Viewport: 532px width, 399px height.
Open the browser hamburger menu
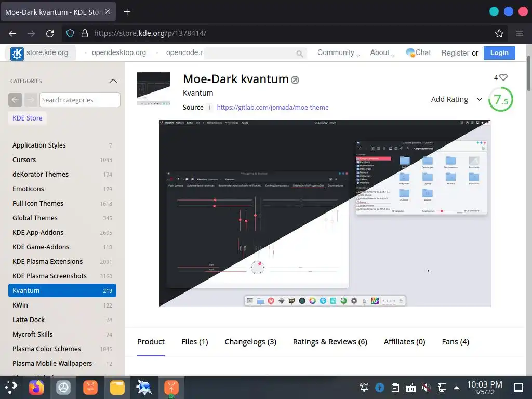tap(520, 33)
